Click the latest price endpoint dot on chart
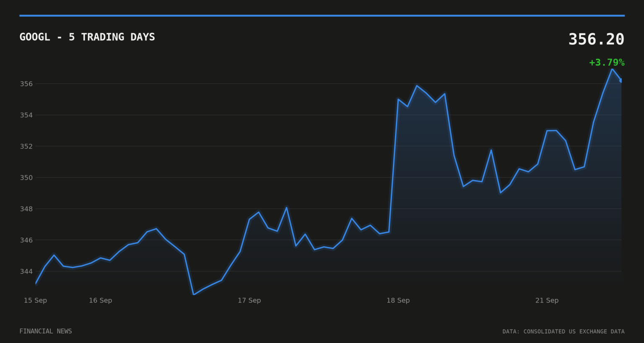This screenshot has width=644, height=343. click(x=621, y=80)
